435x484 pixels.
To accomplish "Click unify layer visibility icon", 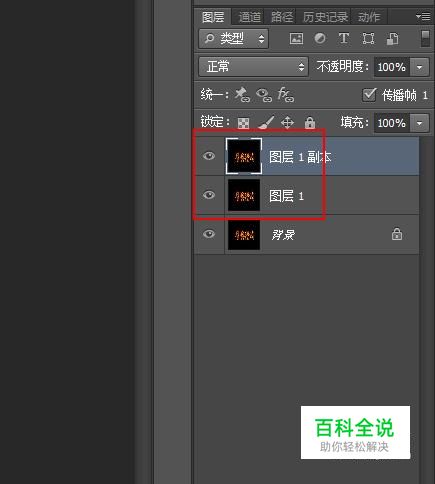I will [264, 95].
